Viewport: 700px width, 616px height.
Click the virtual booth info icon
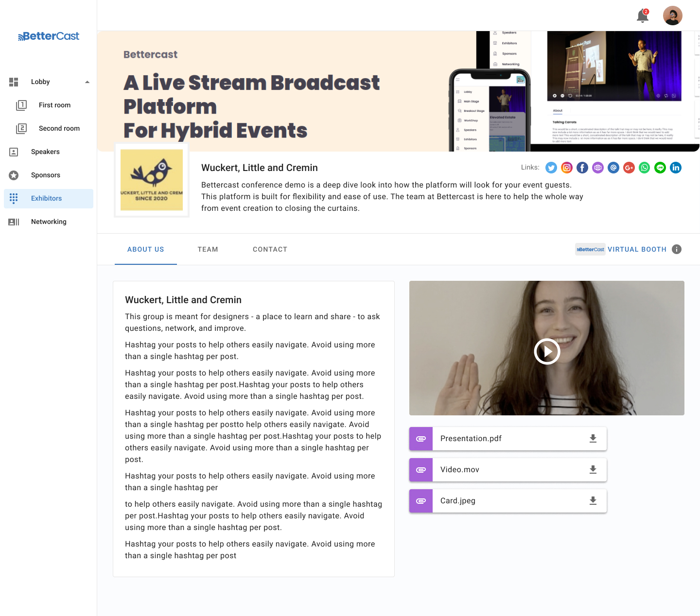[x=677, y=249]
